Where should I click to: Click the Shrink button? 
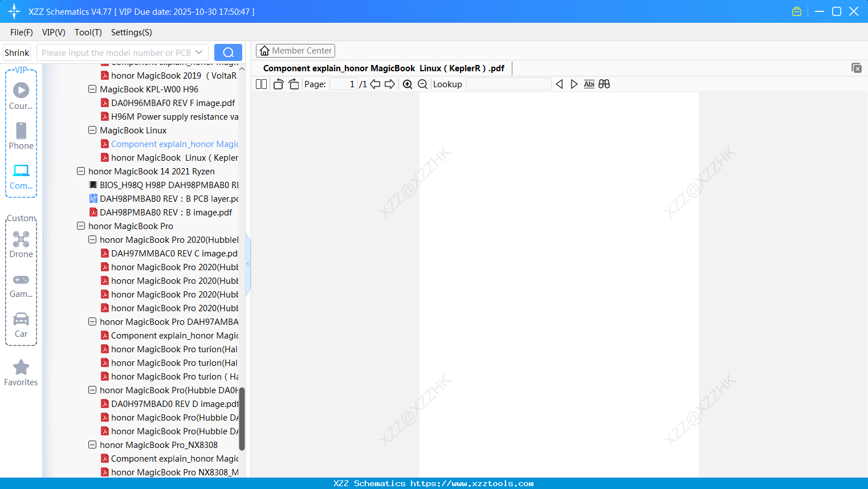(17, 52)
